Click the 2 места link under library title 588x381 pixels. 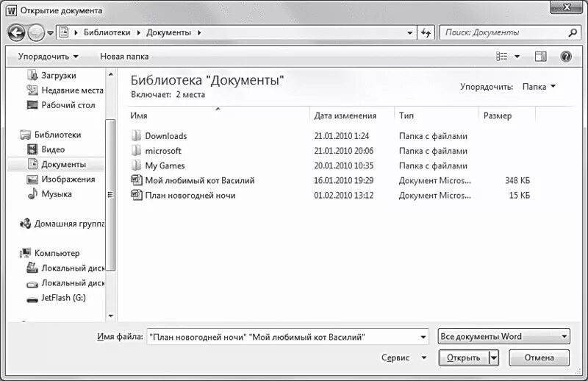pyautogui.click(x=190, y=95)
